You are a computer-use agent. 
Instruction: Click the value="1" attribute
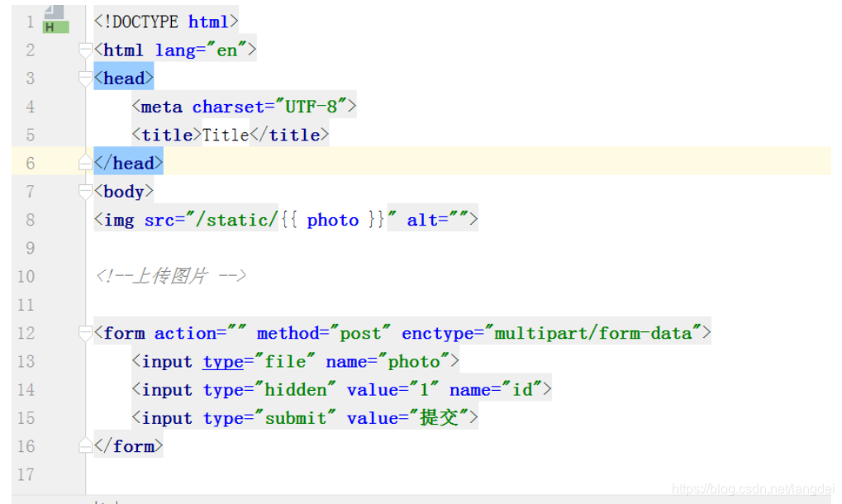pos(393,390)
